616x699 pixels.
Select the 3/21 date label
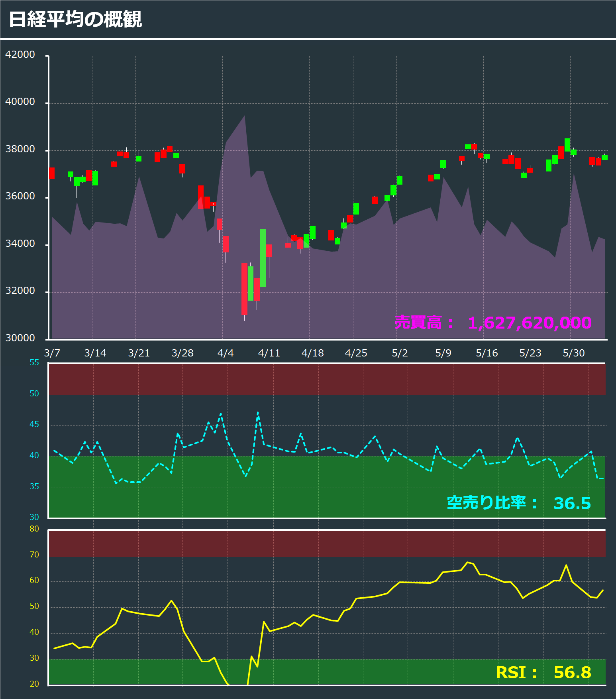[139, 353]
